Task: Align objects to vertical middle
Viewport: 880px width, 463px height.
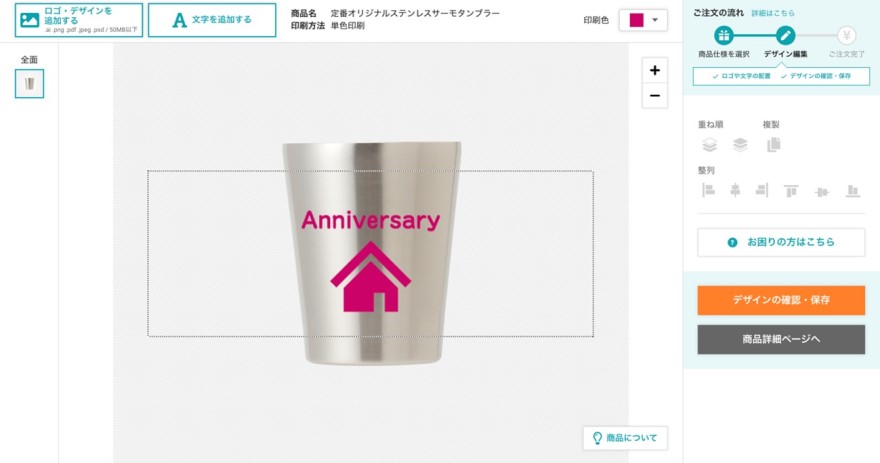Action: pos(822,192)
